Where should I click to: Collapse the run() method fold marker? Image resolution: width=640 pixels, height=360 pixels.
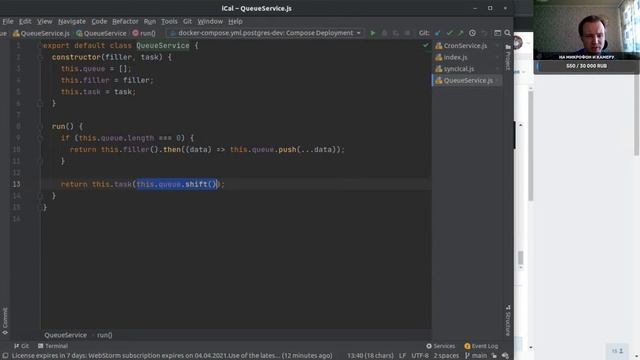[x=40, y=127]
